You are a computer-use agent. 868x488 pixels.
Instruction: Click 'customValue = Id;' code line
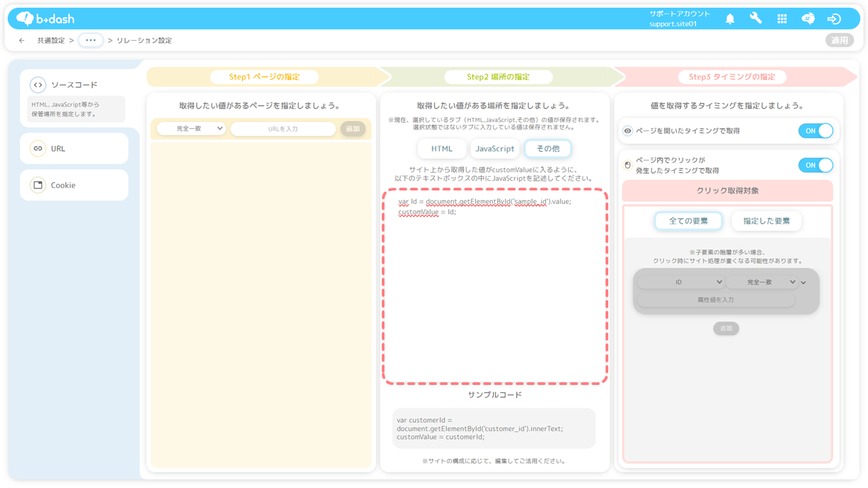427,211
